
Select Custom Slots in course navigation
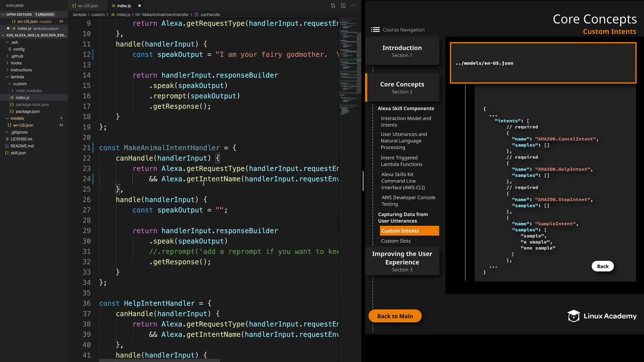pyautogui.click(x=395, y=241)
